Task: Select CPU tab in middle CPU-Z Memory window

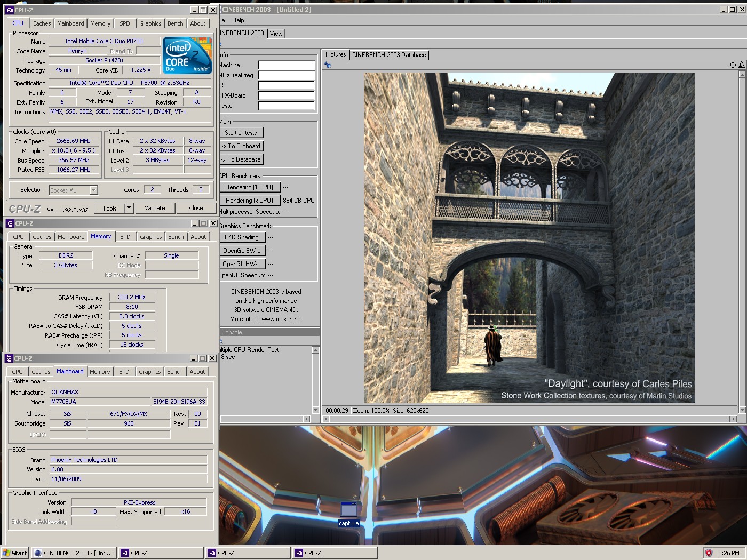Action: coord(19,237)
